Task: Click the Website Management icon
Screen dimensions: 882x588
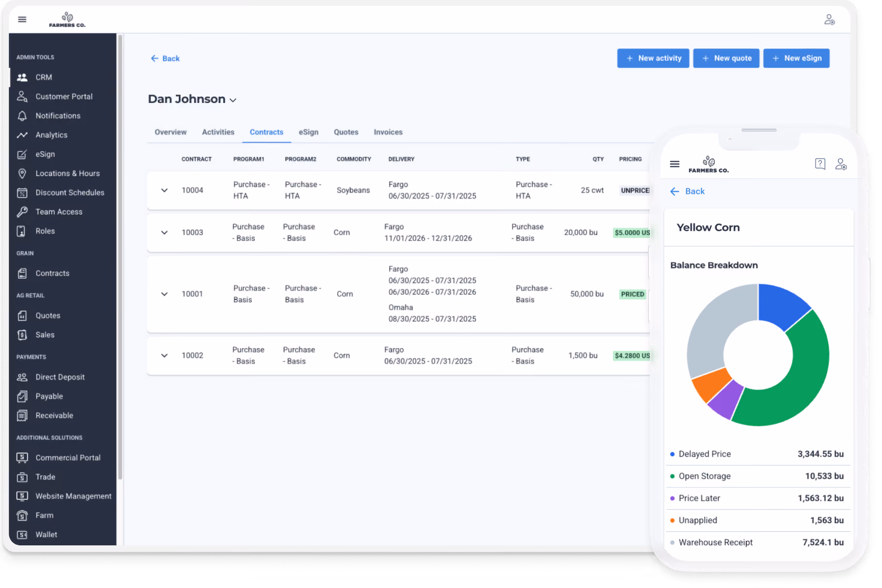Action: pos(22,496)
